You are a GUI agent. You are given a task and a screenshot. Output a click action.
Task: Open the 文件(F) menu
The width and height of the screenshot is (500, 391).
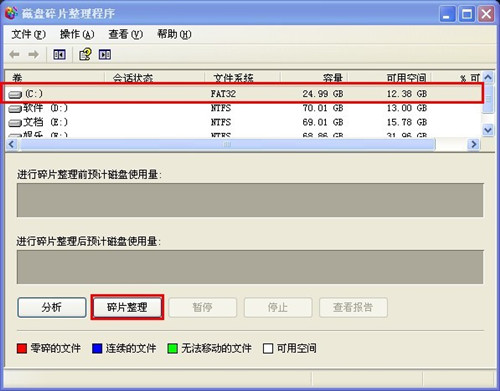(x=28, y=34)
